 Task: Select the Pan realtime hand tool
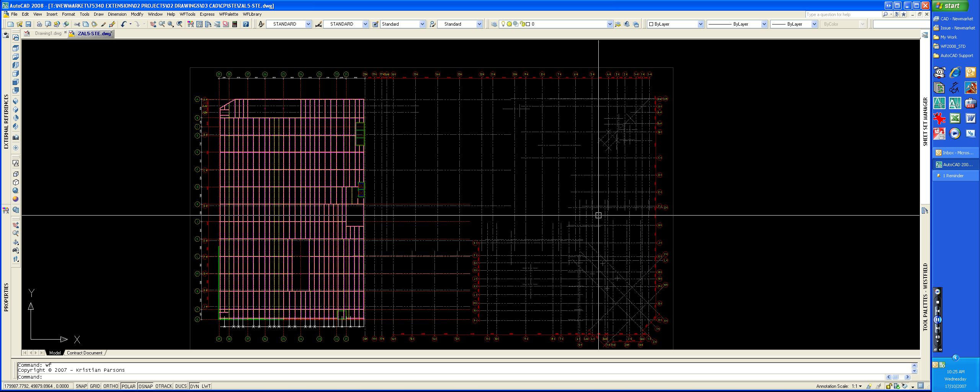tap(153, 24)
